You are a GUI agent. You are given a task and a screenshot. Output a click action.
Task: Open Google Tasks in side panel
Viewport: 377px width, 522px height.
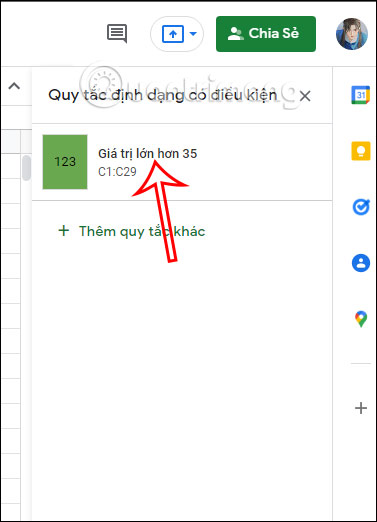[x=361, y=207]
